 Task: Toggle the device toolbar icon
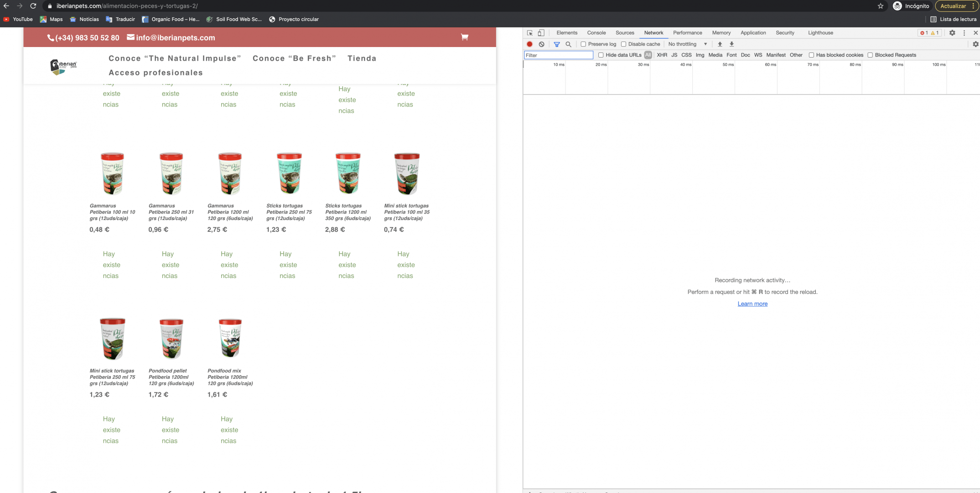[x=541, y=33]
